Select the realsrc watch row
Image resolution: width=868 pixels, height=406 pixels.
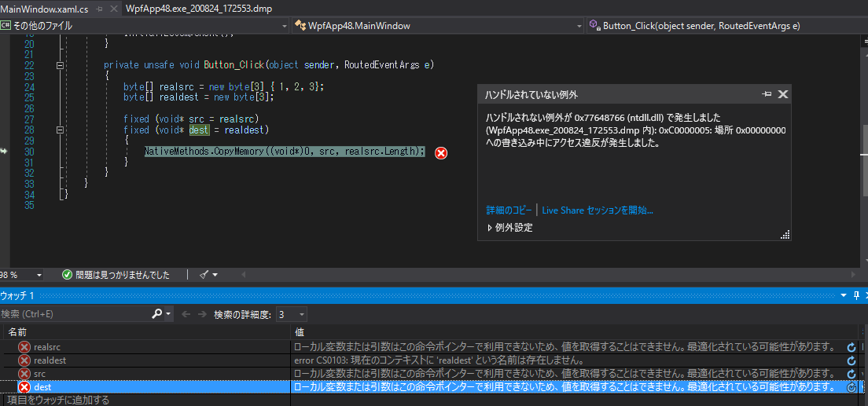(x=429, y=347)
